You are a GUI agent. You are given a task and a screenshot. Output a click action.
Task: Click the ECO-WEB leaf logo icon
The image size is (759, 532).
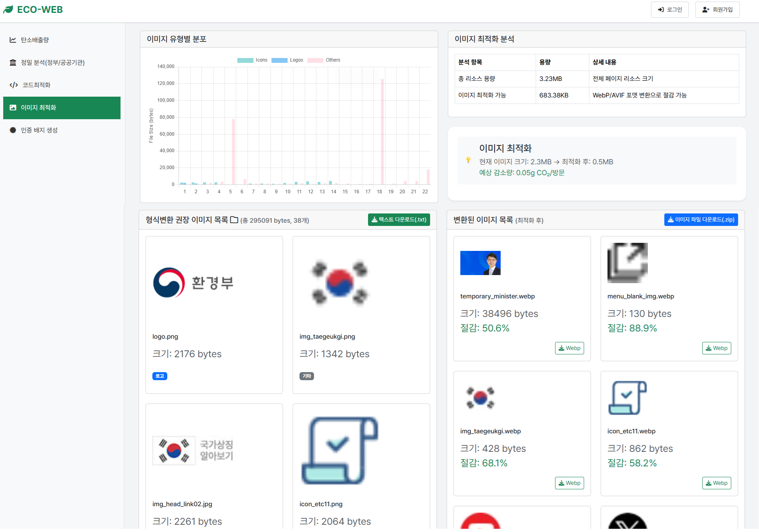(x=8, y=9)
